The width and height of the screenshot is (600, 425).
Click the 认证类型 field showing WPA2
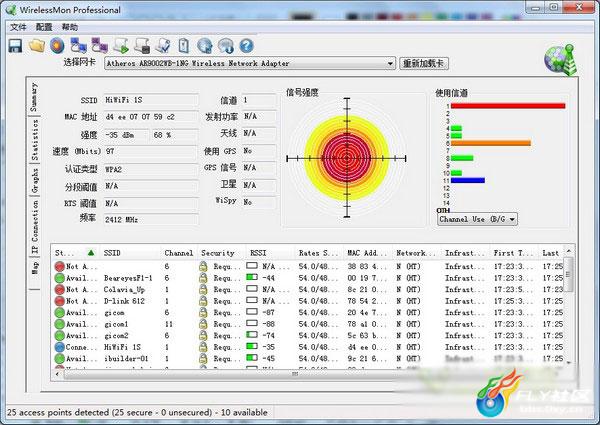tap(150, 169)
